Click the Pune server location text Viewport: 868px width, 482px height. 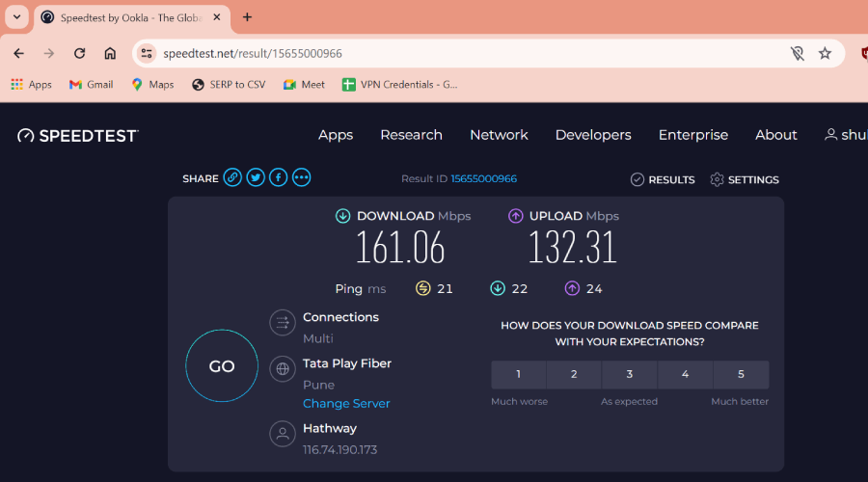(x=318, y=385)
